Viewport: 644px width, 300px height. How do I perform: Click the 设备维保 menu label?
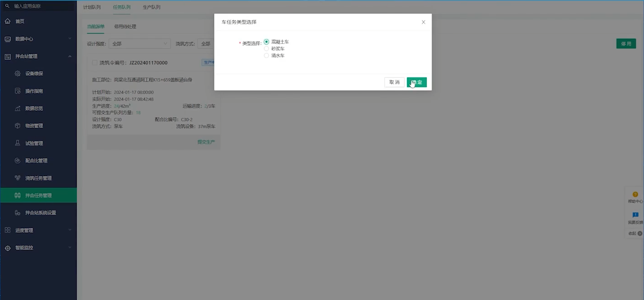[x=34, y=74]
